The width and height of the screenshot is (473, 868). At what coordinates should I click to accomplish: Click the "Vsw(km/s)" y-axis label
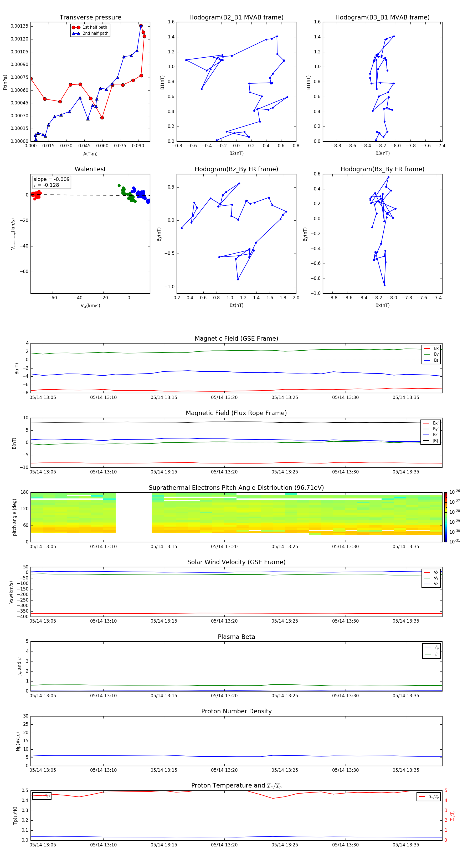tap(11, 592)
